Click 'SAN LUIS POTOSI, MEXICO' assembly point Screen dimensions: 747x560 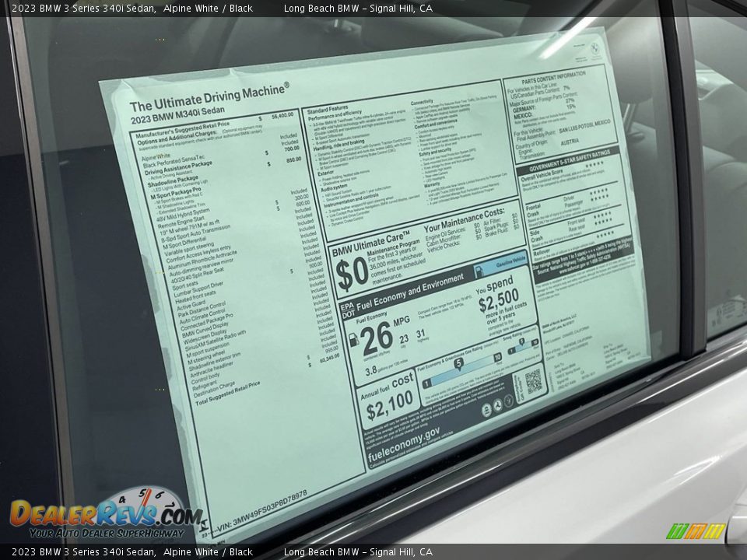pos(584,127)
